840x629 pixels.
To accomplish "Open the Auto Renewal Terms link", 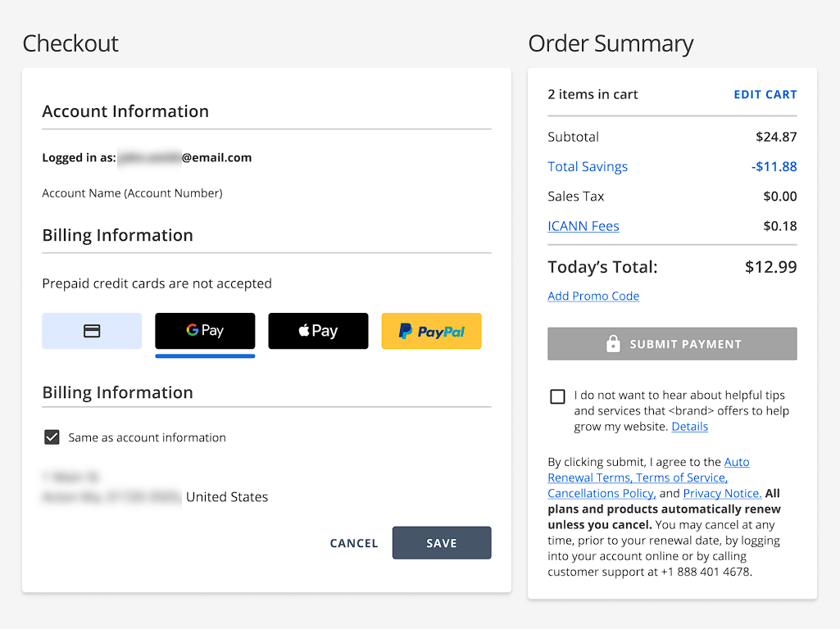I will [736, 462].
